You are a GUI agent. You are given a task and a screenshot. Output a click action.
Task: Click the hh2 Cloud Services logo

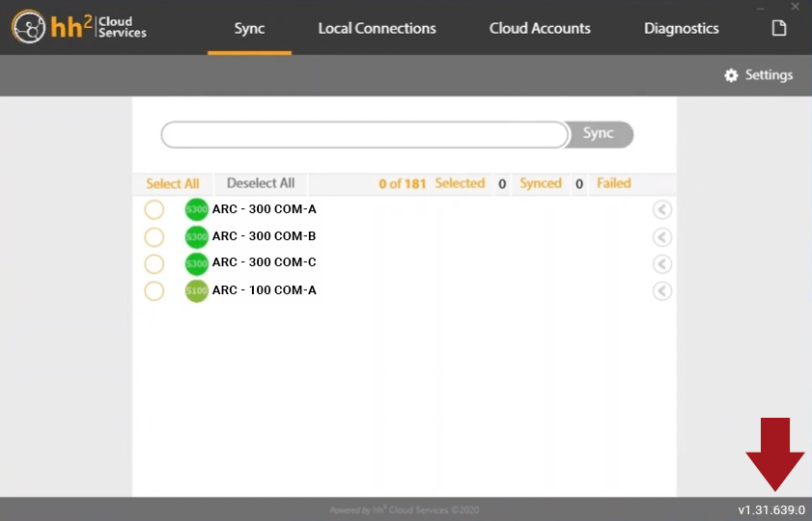pyautogui.click(x=79, y=27)
